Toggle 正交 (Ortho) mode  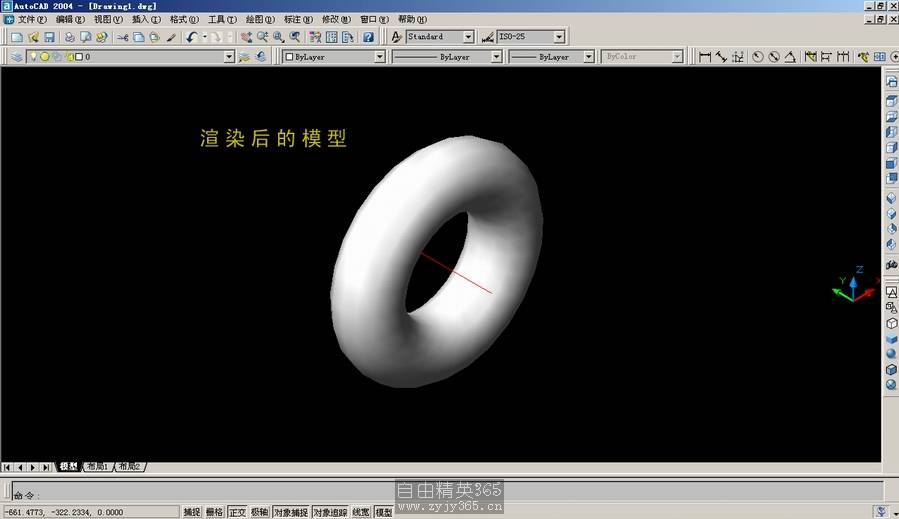coord(237,512)
